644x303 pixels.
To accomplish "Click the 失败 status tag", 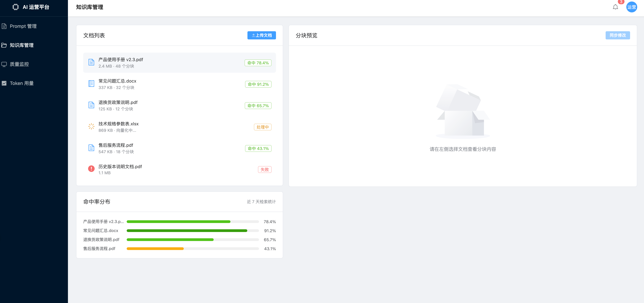I will pyautogui.click(x=264, y=170).
